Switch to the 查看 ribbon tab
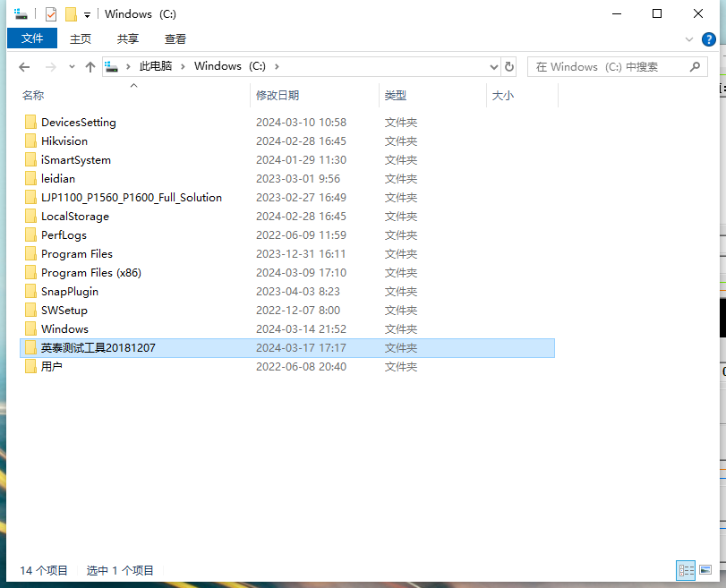The height and width of the screenshot is (588, 726). click(x=175, y=38)
